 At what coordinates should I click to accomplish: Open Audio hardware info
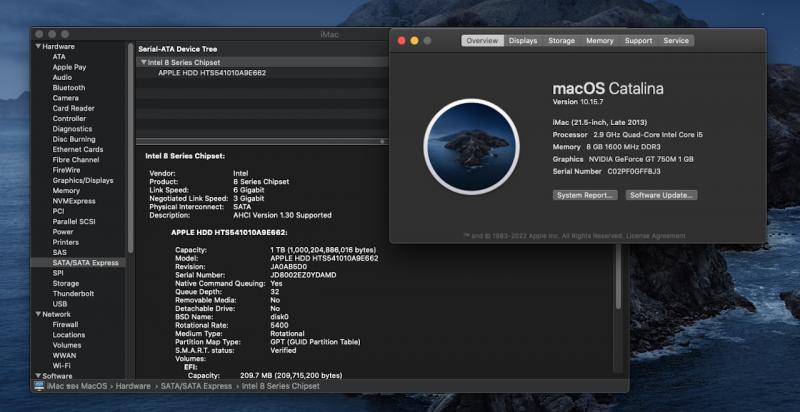pyautogui.click(x=62, y=78)
